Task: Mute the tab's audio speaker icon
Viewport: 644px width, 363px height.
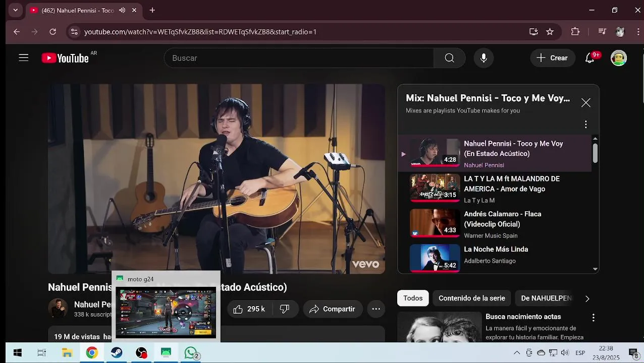Action: coord(122,10)
